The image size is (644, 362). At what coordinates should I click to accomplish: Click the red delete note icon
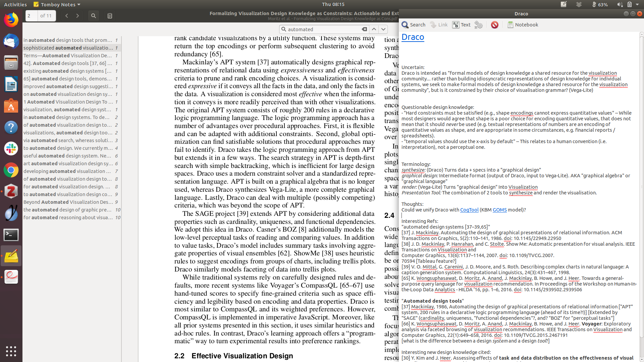click(494, 25)
